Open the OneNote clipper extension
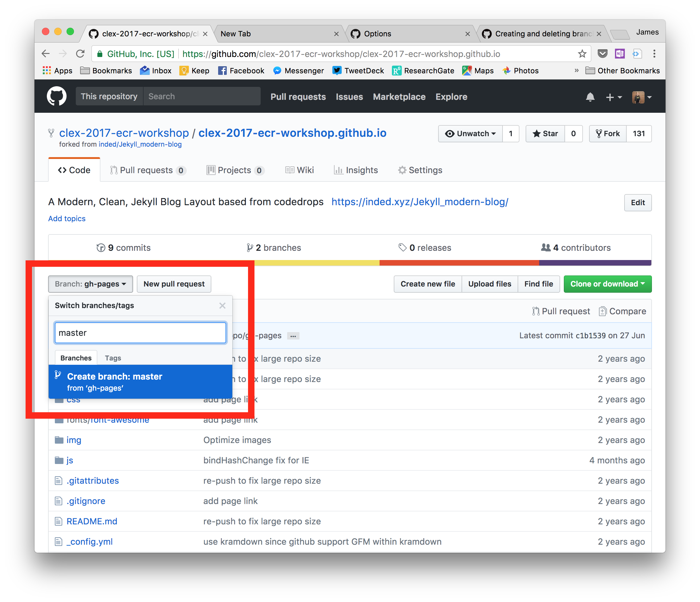 620,54
